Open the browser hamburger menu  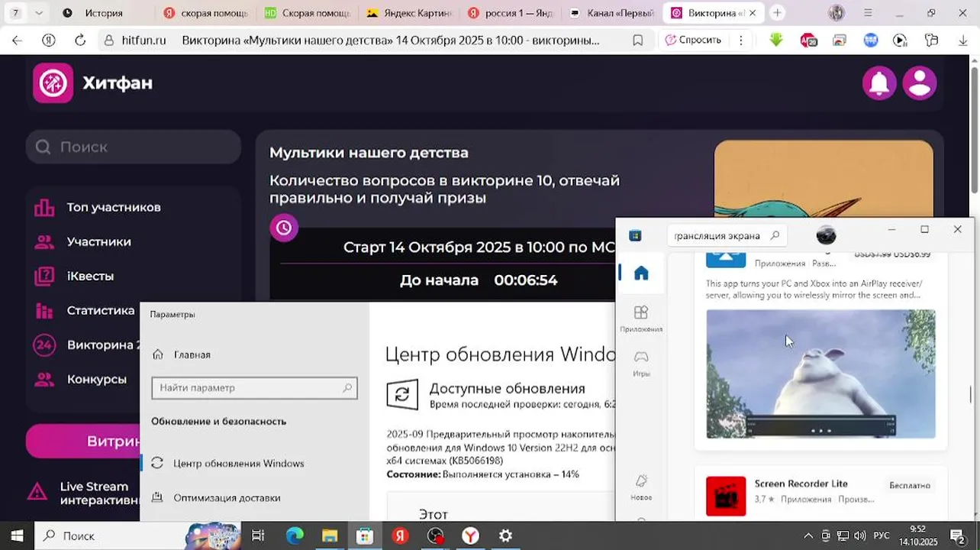point(868,13)
